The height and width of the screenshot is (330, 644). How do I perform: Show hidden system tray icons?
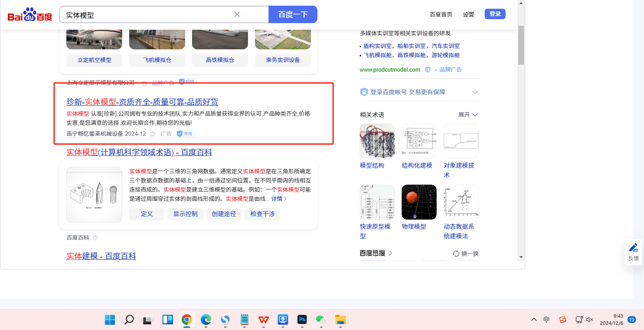point(534,320)
